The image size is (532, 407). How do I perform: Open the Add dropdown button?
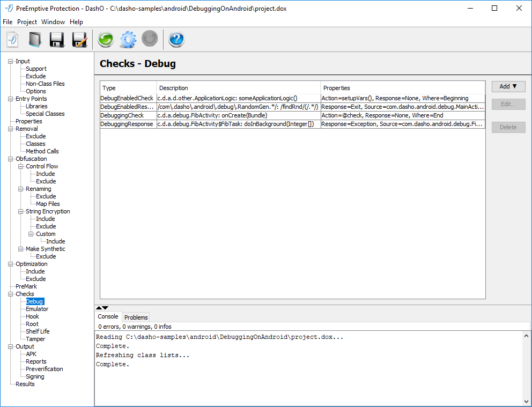point(508,86)
